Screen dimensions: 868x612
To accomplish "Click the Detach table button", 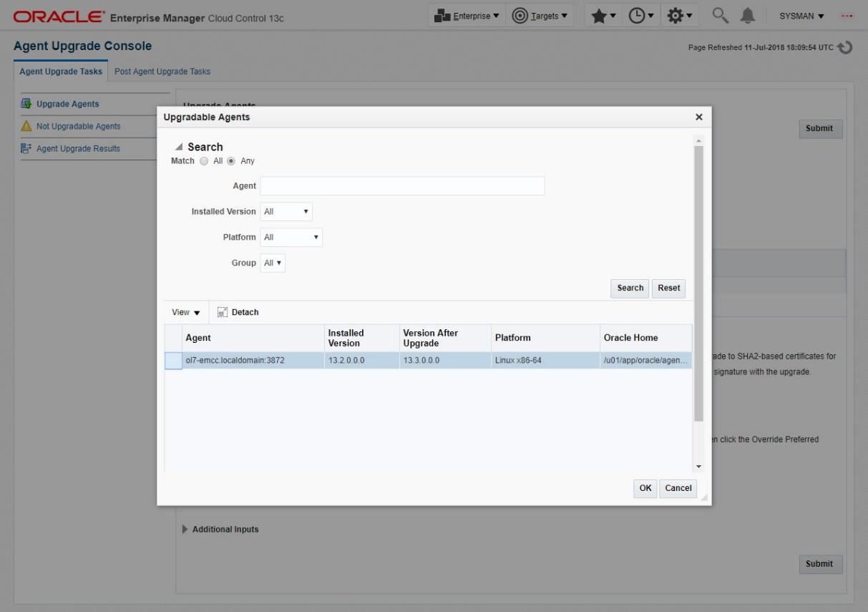I will click(238, 313).
